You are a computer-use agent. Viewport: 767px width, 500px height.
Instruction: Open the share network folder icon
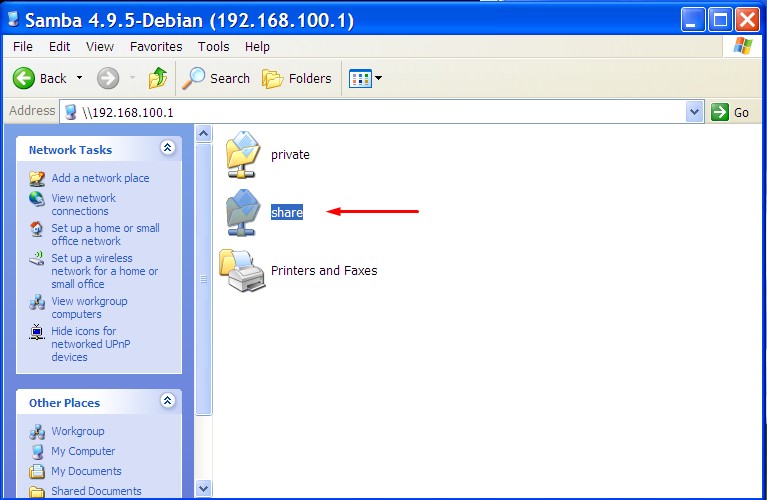(x=243, y=211)
